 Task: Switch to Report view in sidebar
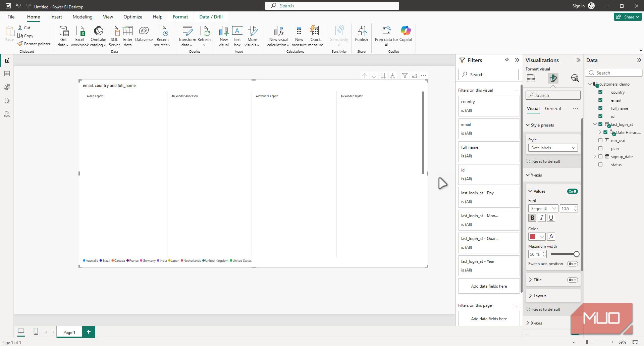click(x=7, y=60)
